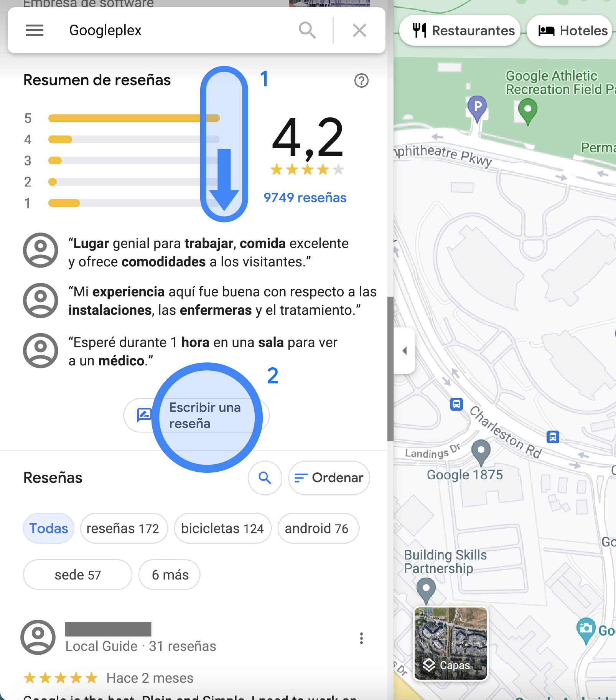Click 'Local Guide · 31 reseñas' text

(x=141, y=646)
